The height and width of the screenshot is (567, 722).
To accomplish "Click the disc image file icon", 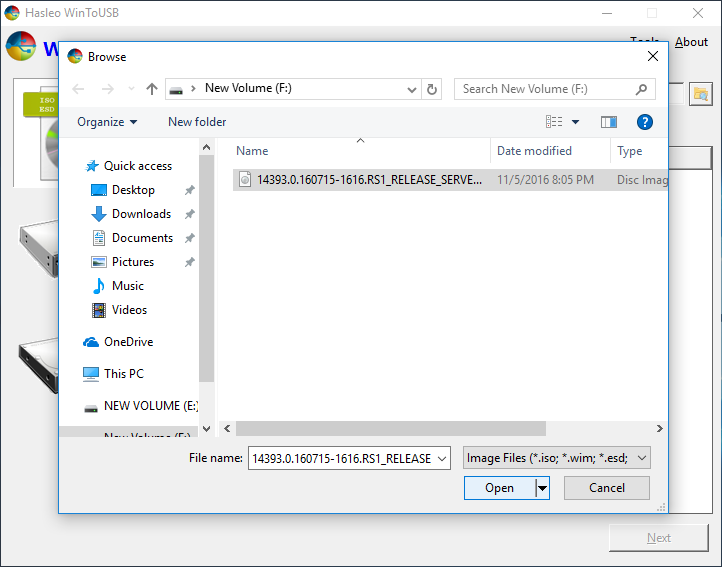I will point(245,180).
